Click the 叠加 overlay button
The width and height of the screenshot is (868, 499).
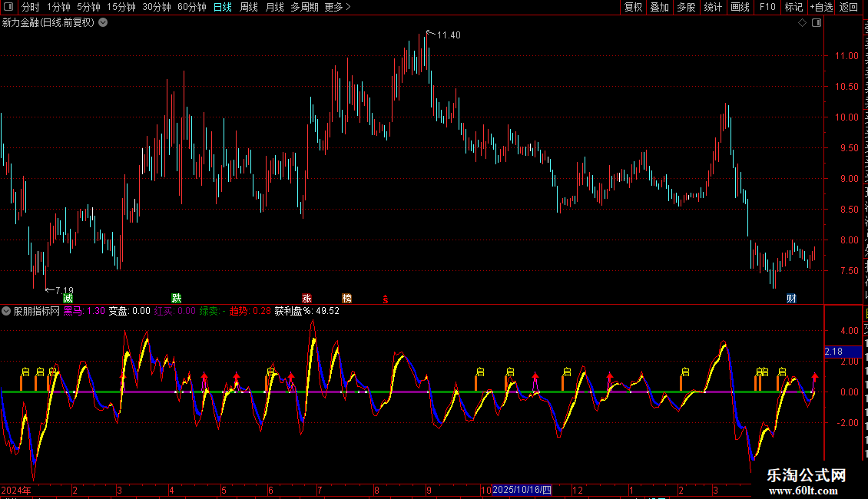tap(659, 7)
